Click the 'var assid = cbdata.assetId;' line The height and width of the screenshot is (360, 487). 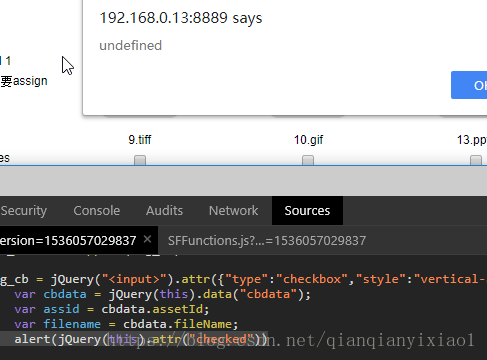[x=112, y=309]
